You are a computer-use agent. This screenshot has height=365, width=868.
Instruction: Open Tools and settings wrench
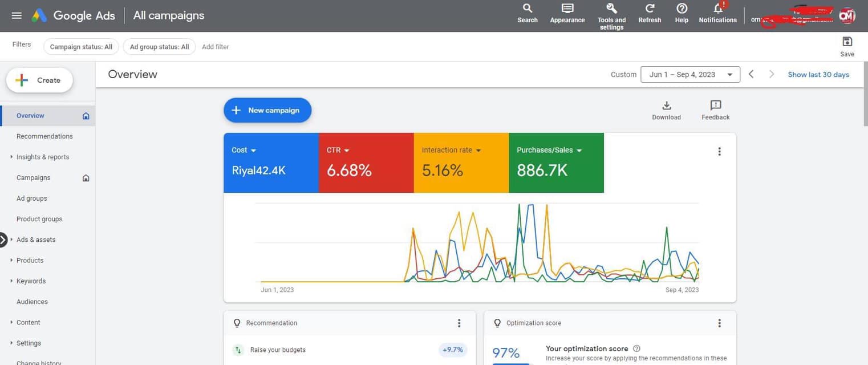point(611,9)
